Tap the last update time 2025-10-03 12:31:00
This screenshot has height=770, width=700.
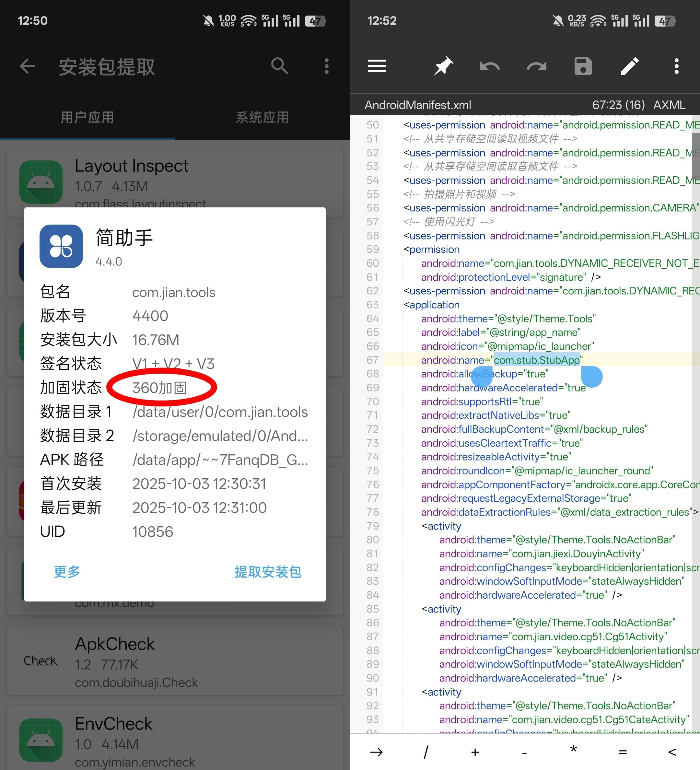tap(199, 508)
